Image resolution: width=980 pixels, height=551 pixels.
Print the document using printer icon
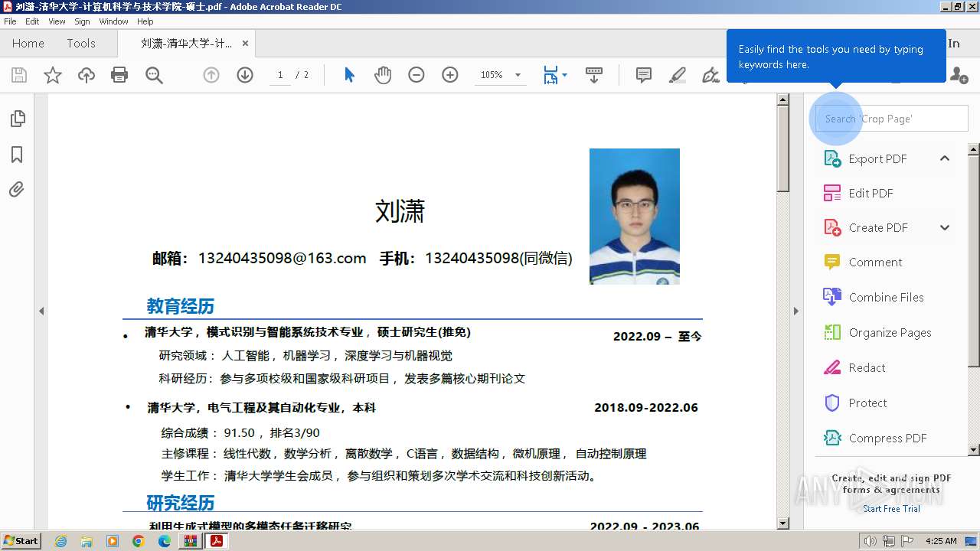[x=119, y=75]
